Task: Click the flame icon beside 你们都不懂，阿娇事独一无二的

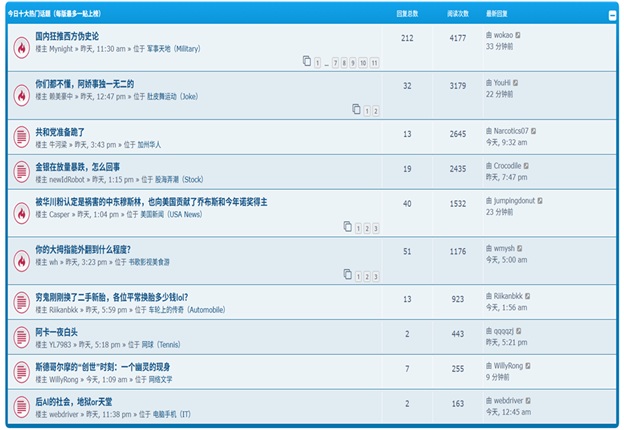Action: tap(21, 95)
